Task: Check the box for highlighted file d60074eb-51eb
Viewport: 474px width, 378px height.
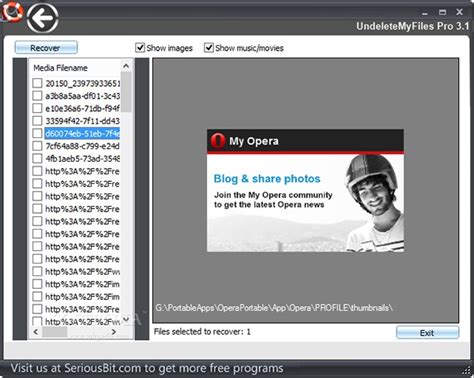Action: [x=37, y=133]
